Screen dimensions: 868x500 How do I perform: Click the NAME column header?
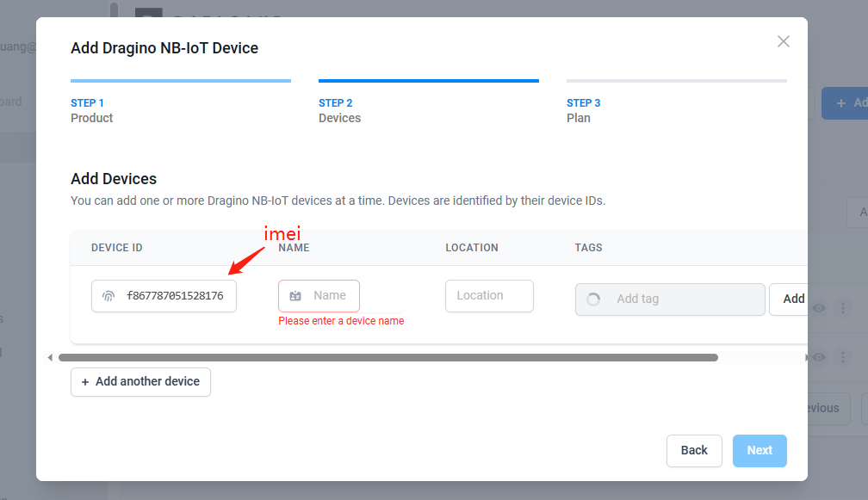[294, 248]
